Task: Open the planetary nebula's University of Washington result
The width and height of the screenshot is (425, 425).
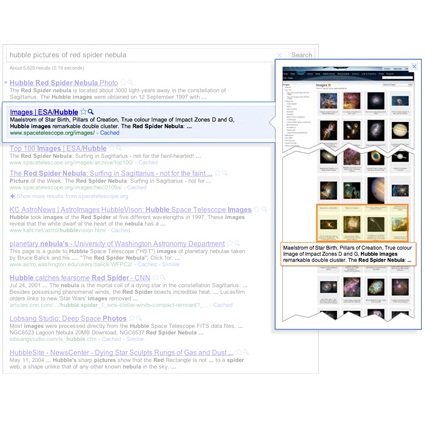Action: coord(117,244)
